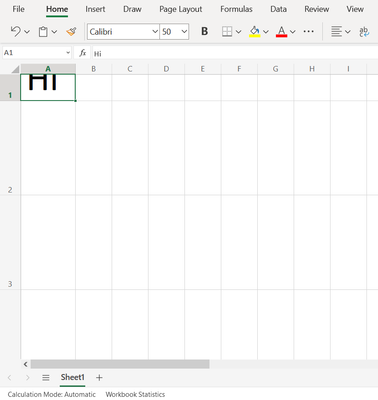Image resolution: width=378 pixels, height=400 pixels.
Task: Click the Undo icon
Action: [15, 32]
